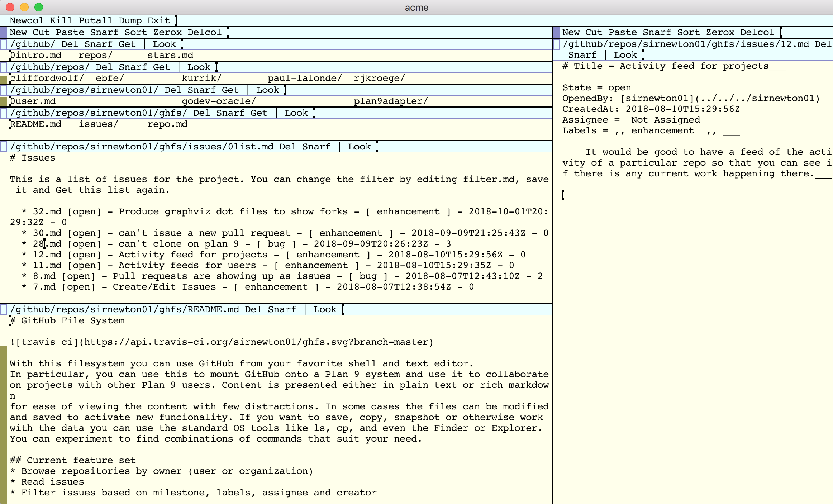
Task: Click layout box of /github/repos/ window
Action: pyautogui.click(x=3, y=67)
